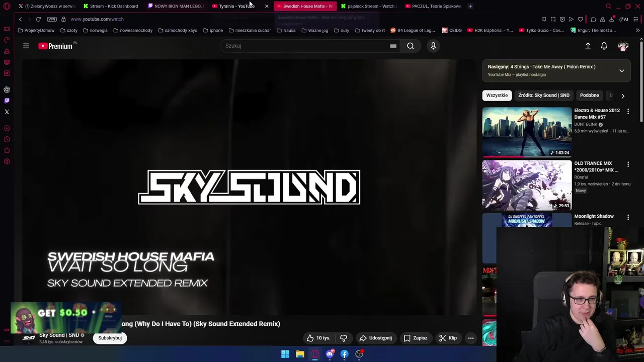Open options for Moonlight Shadow video

click(628, 217)
